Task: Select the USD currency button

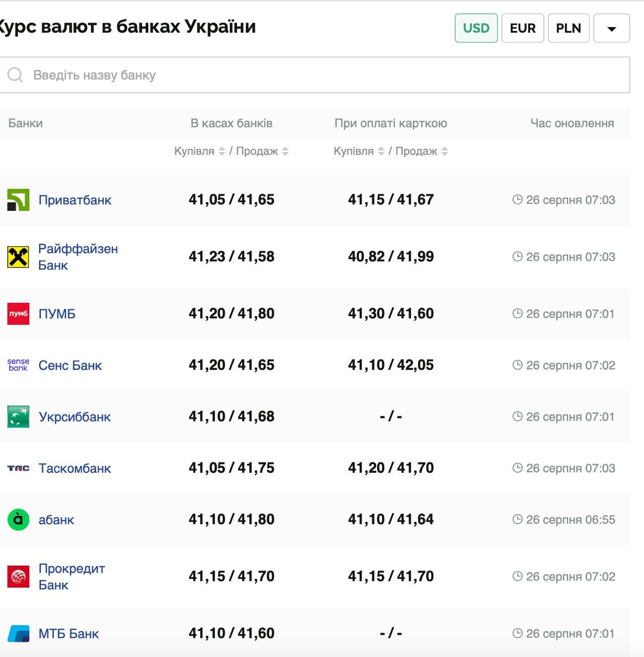Action: point(476,28)
